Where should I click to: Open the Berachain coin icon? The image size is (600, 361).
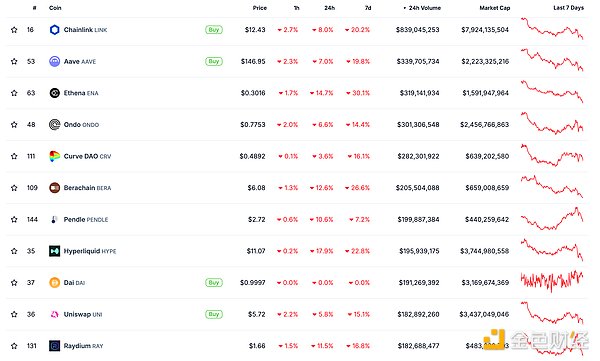pos(54,188)
